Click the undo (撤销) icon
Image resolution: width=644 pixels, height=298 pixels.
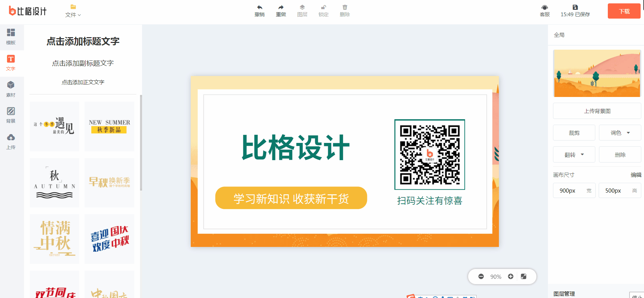point(259,7)
